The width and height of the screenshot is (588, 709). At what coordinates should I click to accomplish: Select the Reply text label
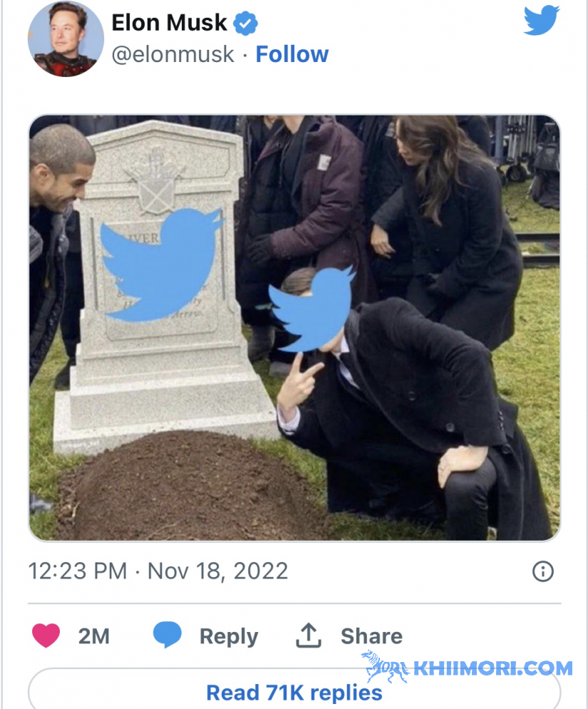[x=229, y=636]
